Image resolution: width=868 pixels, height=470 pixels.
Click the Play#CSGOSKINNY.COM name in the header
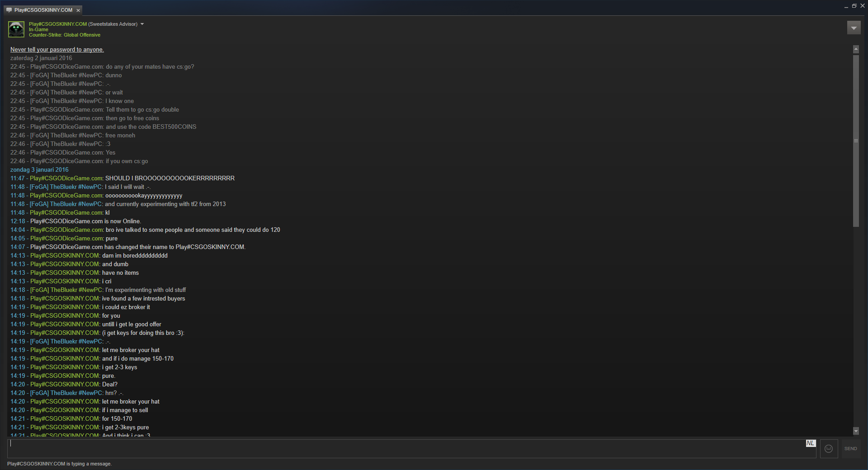[x=58, y=24]
